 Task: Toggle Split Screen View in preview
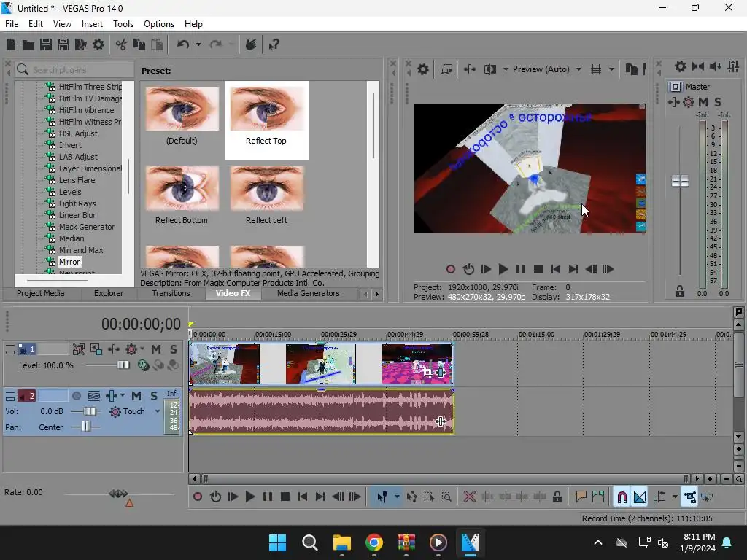click(489, 69)
